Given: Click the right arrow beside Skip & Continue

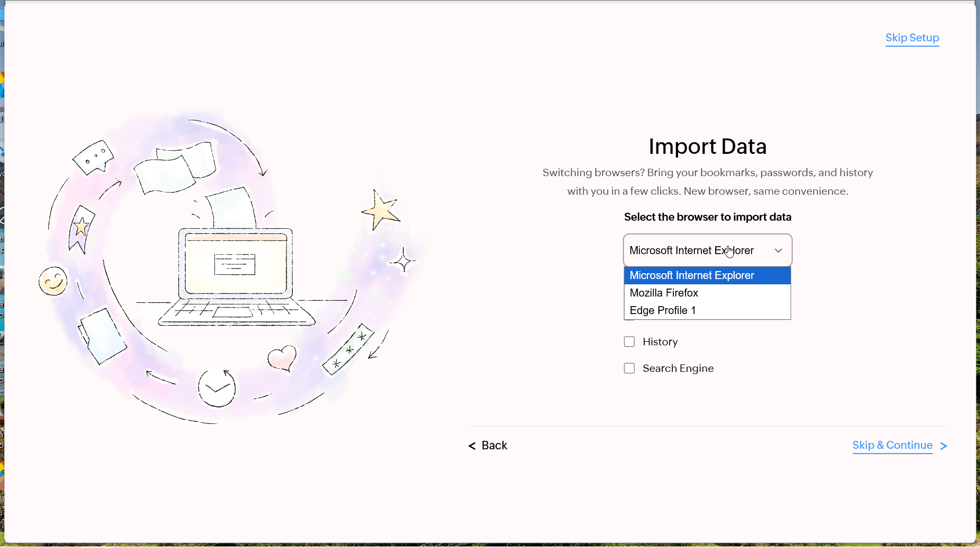Looking at the screenshot, I should tap(943, 446).
